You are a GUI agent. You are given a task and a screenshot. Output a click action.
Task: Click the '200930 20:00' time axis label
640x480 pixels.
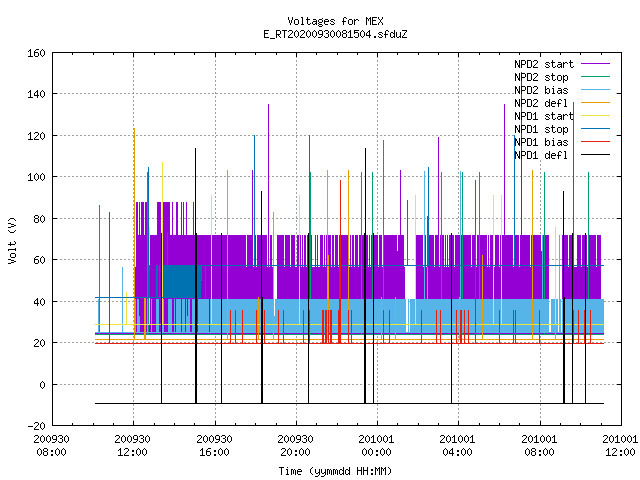click(x=296, y=446)
